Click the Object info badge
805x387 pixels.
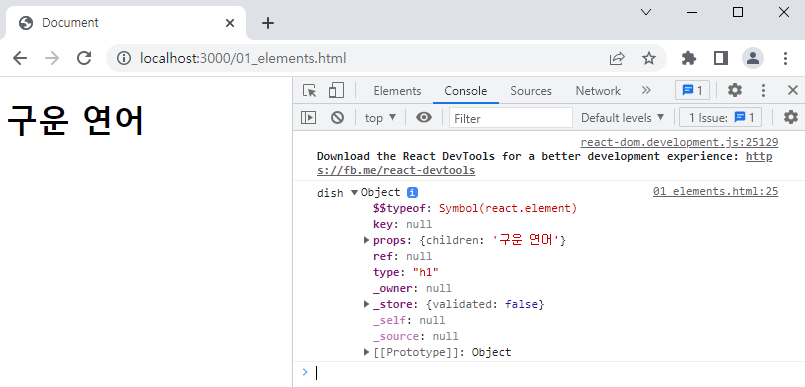point(412,192)
